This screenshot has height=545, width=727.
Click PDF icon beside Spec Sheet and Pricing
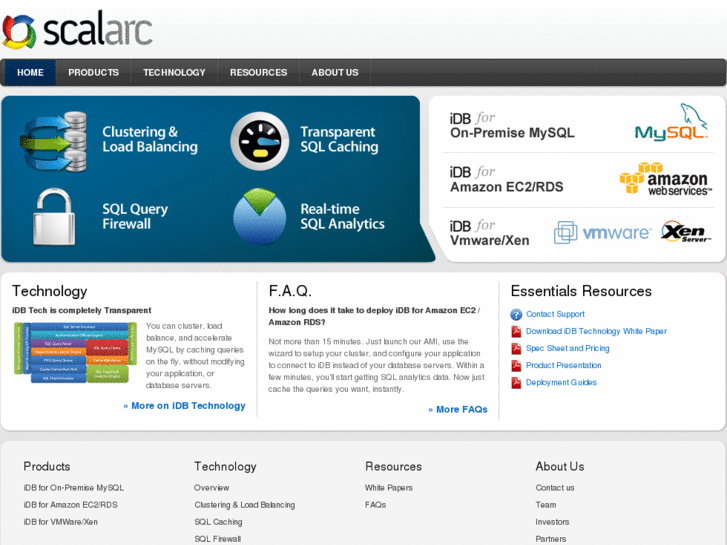(516, 349)
